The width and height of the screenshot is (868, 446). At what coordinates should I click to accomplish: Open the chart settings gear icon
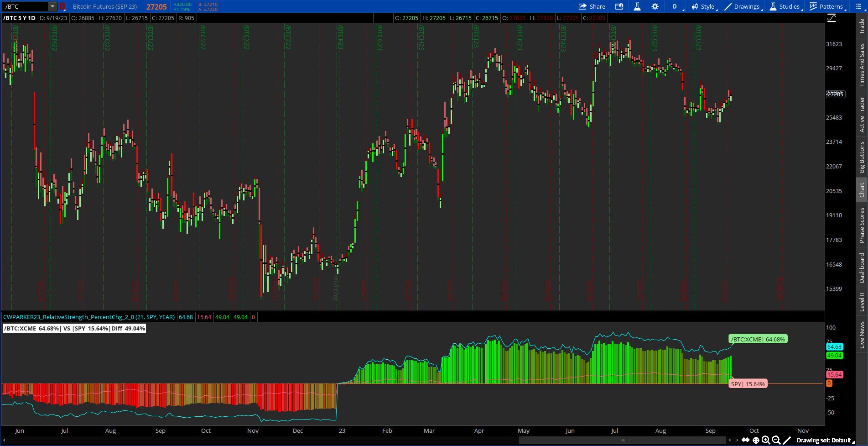(x=655, y=6)
